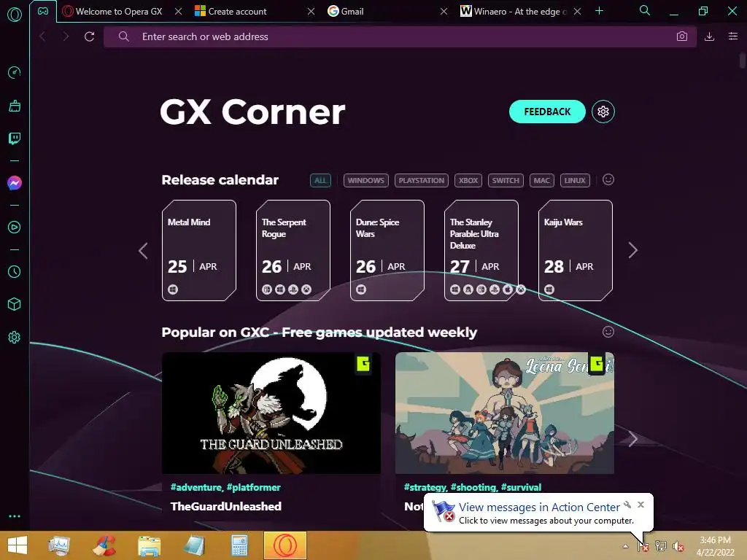
Task: Click Release calendar smiley feedback icon
Action: click(x=608, y=179)
